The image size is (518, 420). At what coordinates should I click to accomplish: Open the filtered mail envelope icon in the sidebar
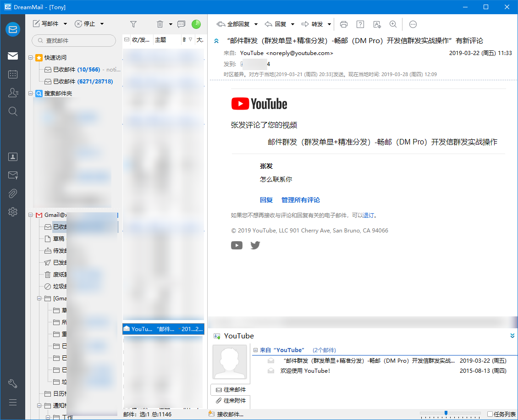tap(13, 175)
